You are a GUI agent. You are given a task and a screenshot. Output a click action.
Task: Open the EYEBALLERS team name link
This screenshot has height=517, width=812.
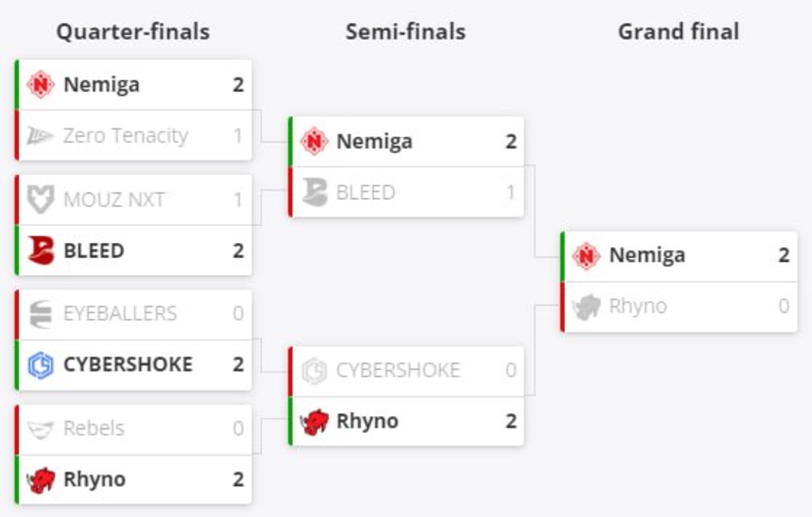click(x=120, y=314)
